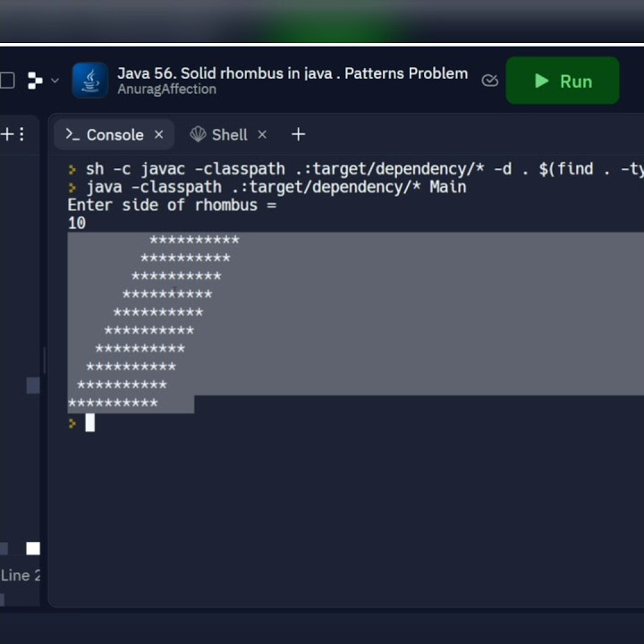
Task: Close the Shell tab
Action: [262, 134]
